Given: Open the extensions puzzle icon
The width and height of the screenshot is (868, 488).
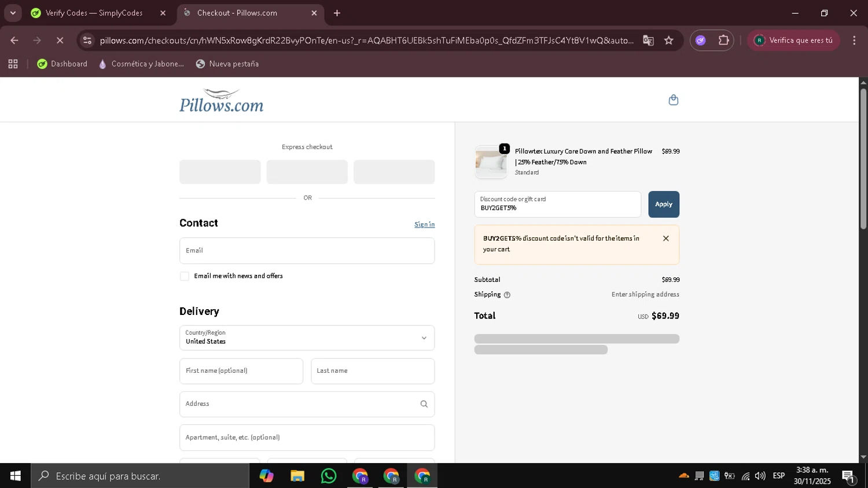Looking at the screenshot, I should point(723,41).
